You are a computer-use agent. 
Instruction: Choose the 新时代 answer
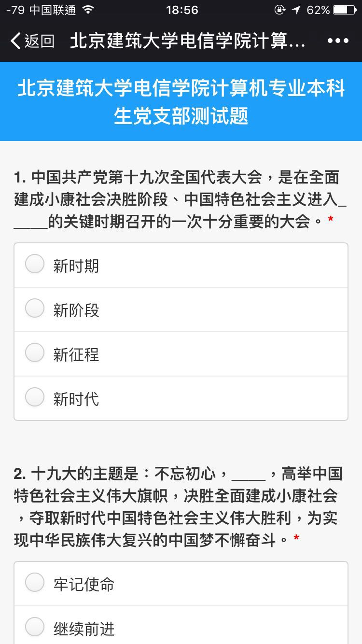35,398
